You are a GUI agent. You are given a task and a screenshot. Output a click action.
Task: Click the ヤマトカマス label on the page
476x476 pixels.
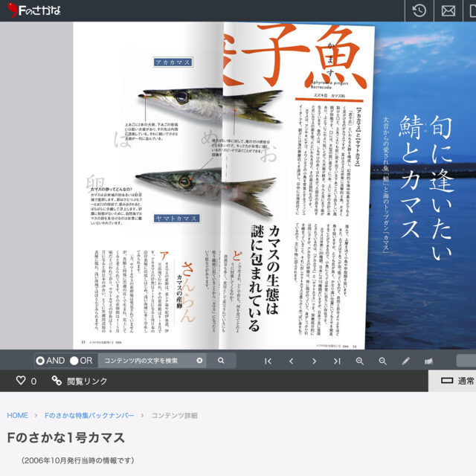click(x=177, y=218)
